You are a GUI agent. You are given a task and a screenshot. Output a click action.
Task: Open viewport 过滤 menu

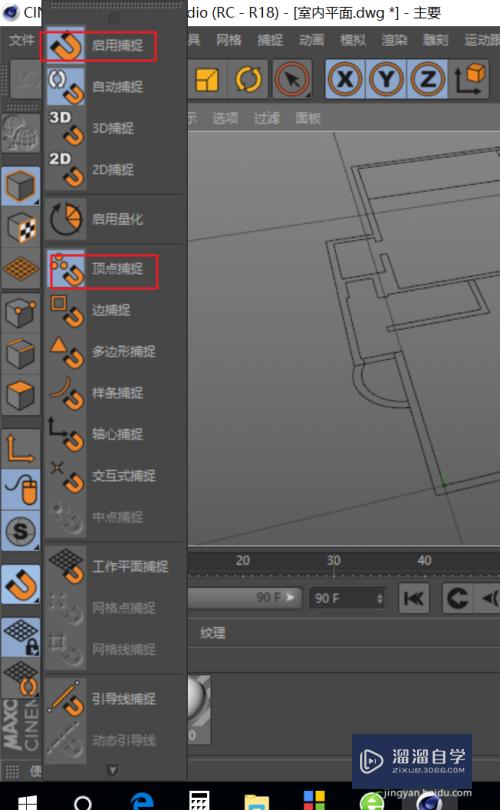(267, 118)
